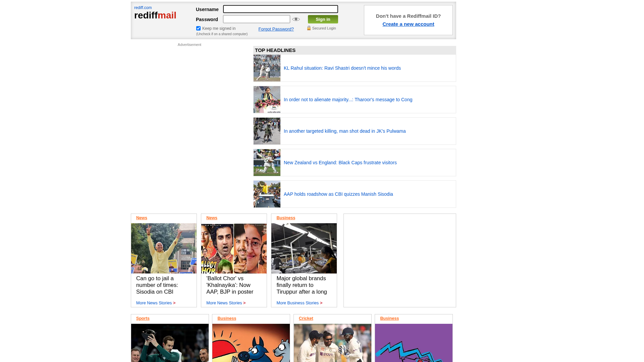
Task: Go to rediff.com link
Action: coord(143,8)
